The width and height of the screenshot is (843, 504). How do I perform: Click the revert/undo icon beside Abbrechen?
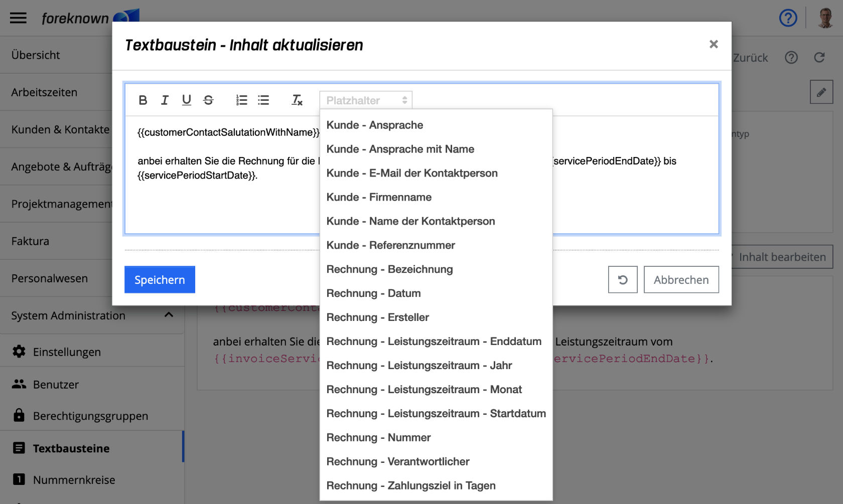(622, 279)
